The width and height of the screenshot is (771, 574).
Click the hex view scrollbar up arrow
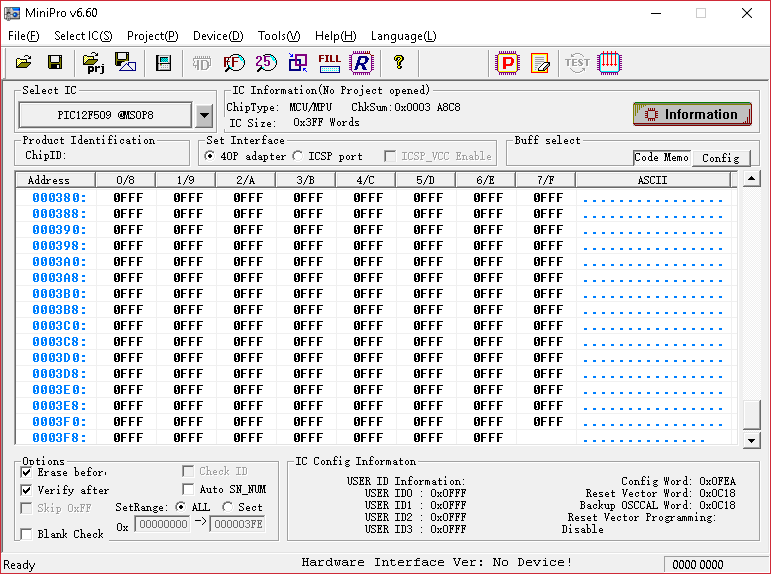pyautogui.click(x=752, y=180)
